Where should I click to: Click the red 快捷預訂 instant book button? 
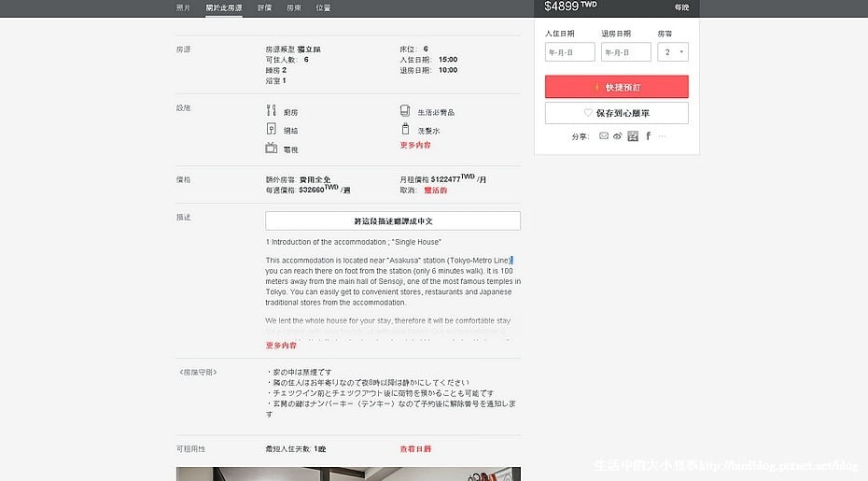(x=617, y=87)
